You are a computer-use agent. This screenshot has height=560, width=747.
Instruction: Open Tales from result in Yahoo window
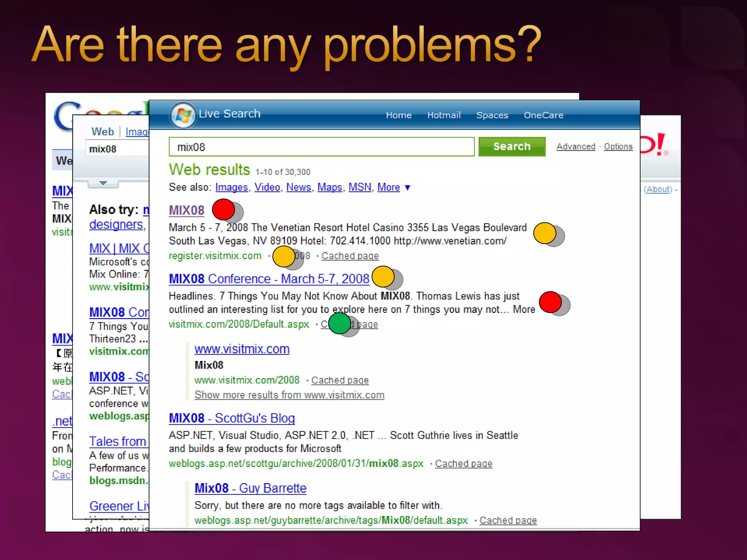pyautogui.click(x=118, y=442)
